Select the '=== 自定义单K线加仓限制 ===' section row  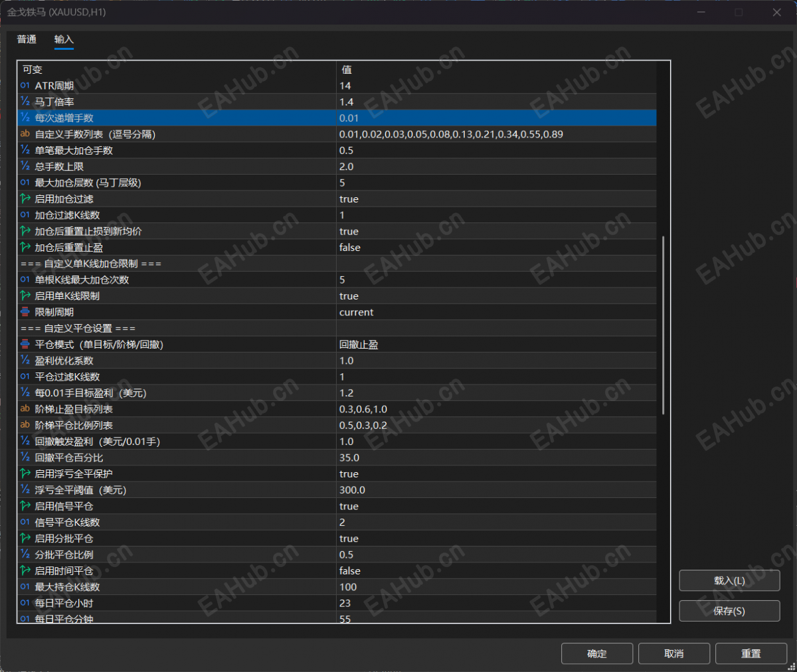(337, 264)
